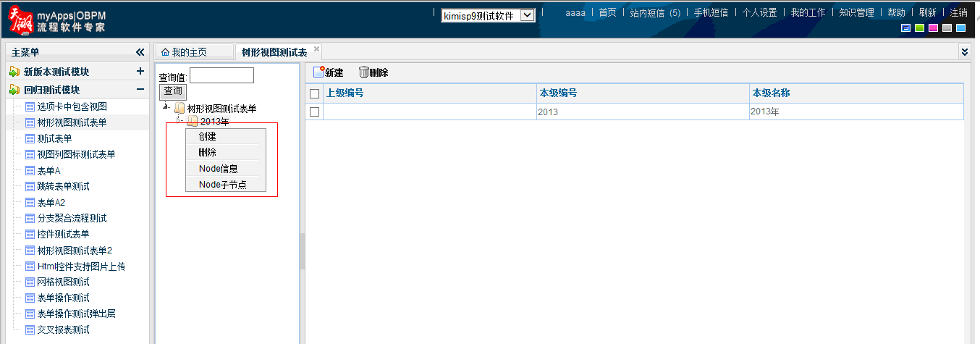Open 站内短信 (5) messages link

(x=655, y=12)
